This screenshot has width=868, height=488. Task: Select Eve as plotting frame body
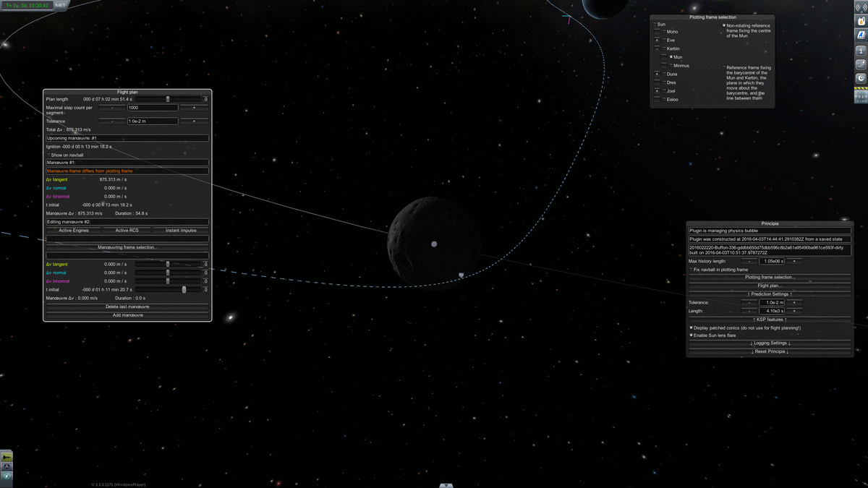pyautogui.click(x=671, y=40)
